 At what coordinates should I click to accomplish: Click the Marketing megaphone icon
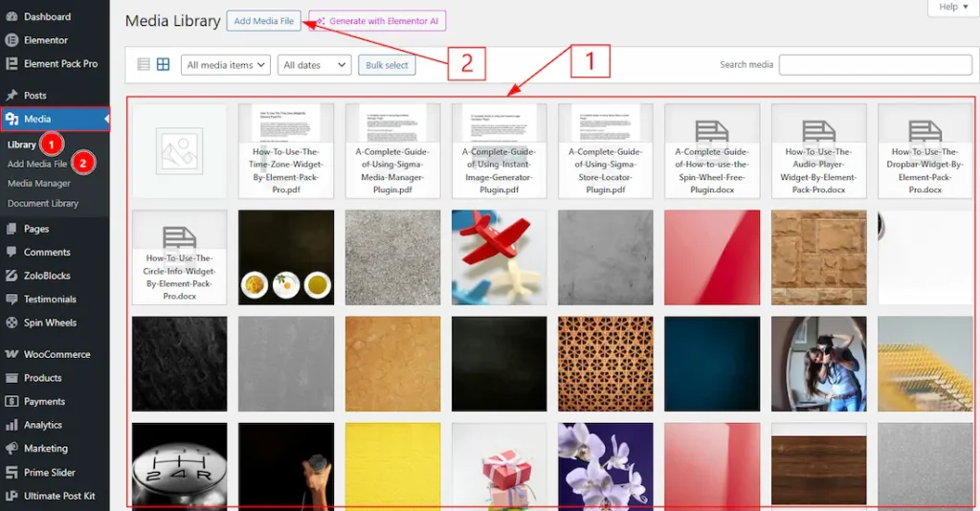[11, 449]
